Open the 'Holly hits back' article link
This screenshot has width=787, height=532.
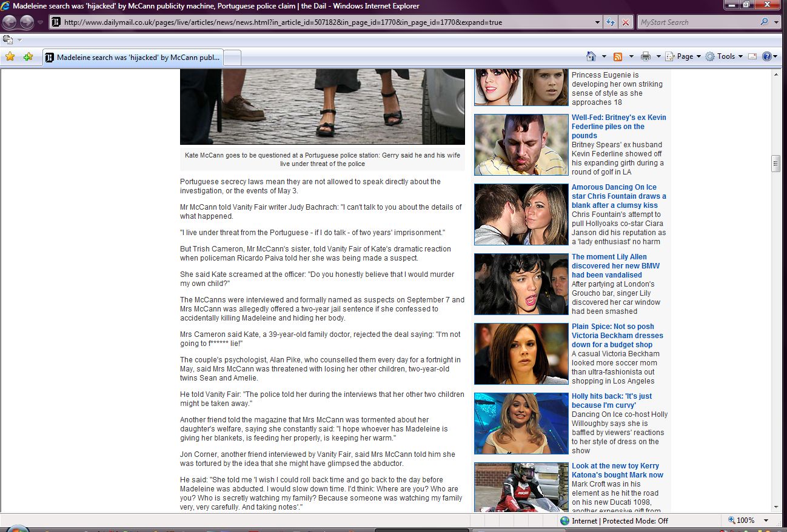click(x=611, y=401)
